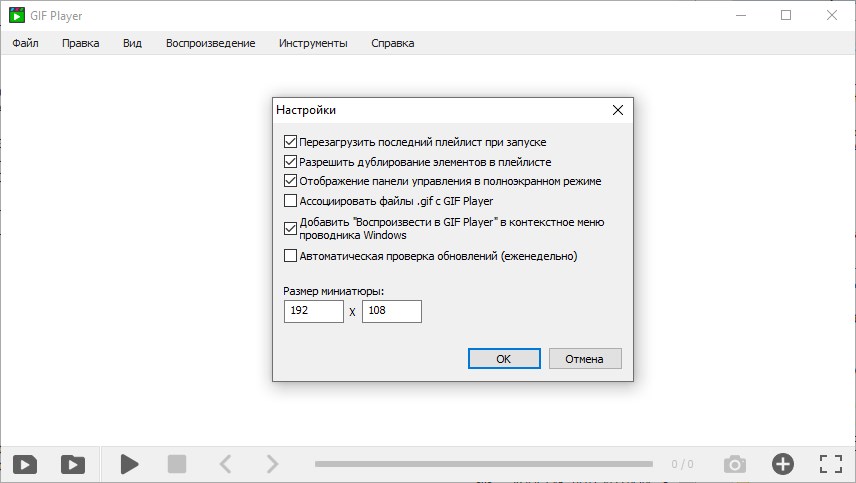Viewport: 856px width, 483px height.
Task: Open the Правка menu
Action: [80, 43]
